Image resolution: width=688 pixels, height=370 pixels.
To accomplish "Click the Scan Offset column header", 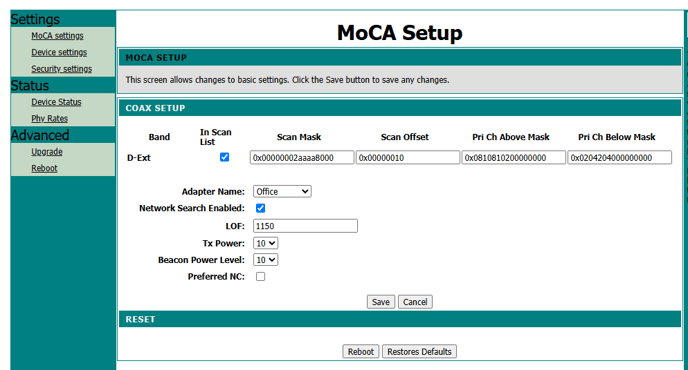I will 405,137.
